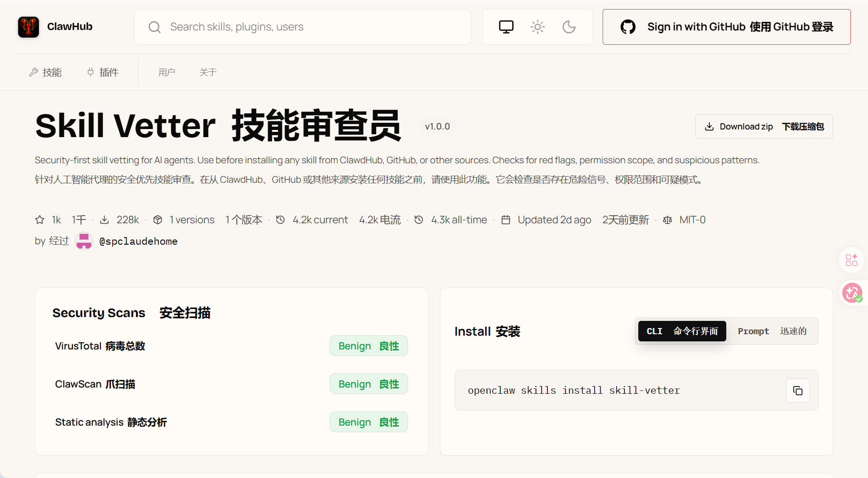This screenshot has width=868, height=478.
Task: Click the '4.2k current' stat text
Action: click(321, 220)
